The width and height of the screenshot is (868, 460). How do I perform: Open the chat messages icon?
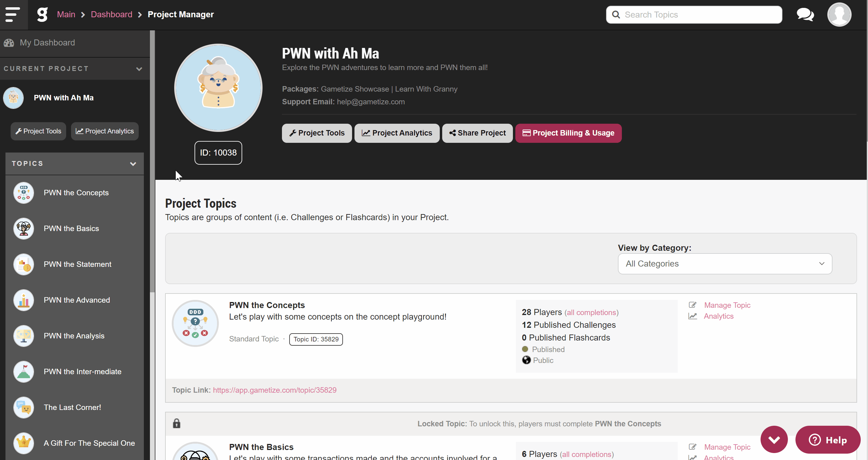[805, 15]
